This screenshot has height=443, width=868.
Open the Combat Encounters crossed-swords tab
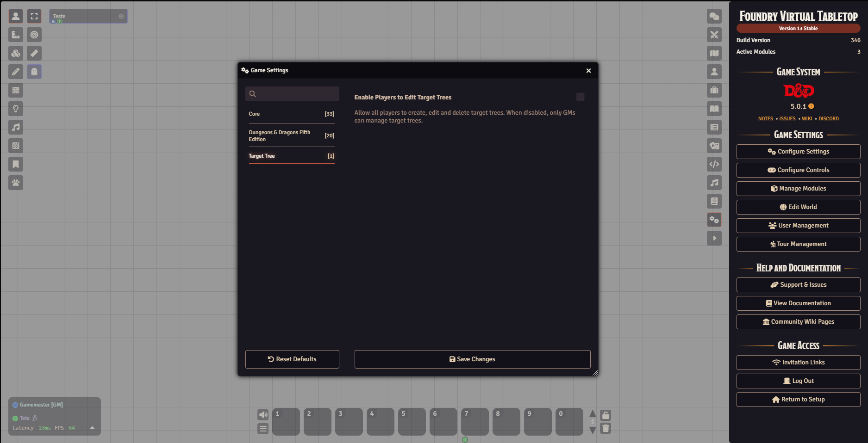pos(714,35)
